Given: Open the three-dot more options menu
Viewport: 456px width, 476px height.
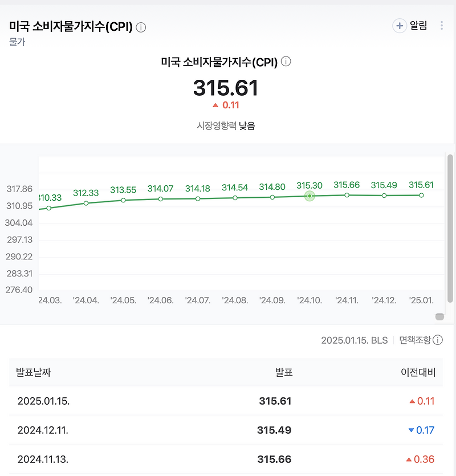Looking at the screenshot, I should coord(442,26).
